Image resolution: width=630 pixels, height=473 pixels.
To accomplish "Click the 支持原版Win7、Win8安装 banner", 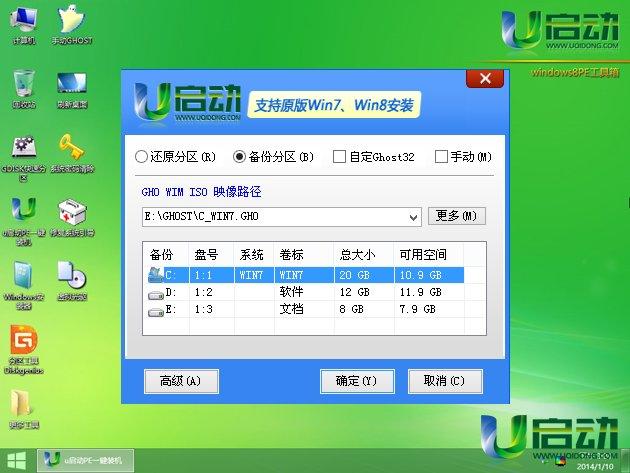I will [334, 105].
